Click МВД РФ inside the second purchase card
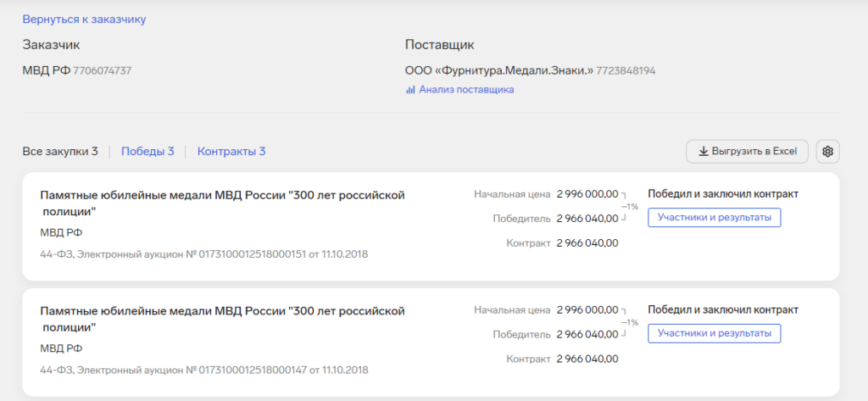Viewport: 868px width, 401px height. pyautogui.click(x=61, y=348)
